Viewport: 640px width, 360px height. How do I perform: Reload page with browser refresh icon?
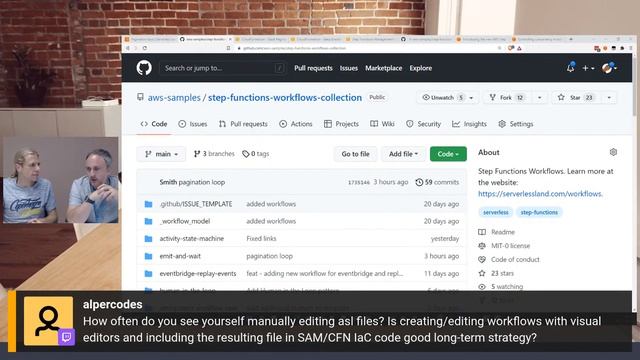pos(144,48)
